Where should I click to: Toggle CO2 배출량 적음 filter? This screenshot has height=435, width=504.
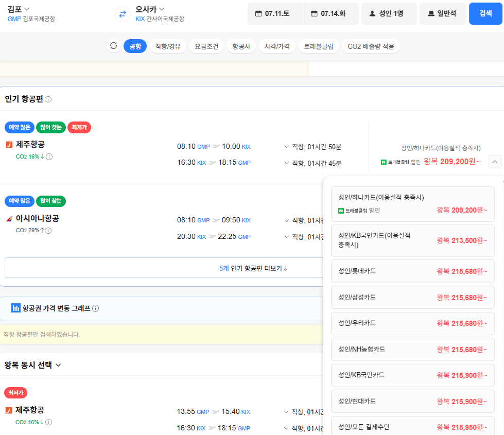(371, 46)
